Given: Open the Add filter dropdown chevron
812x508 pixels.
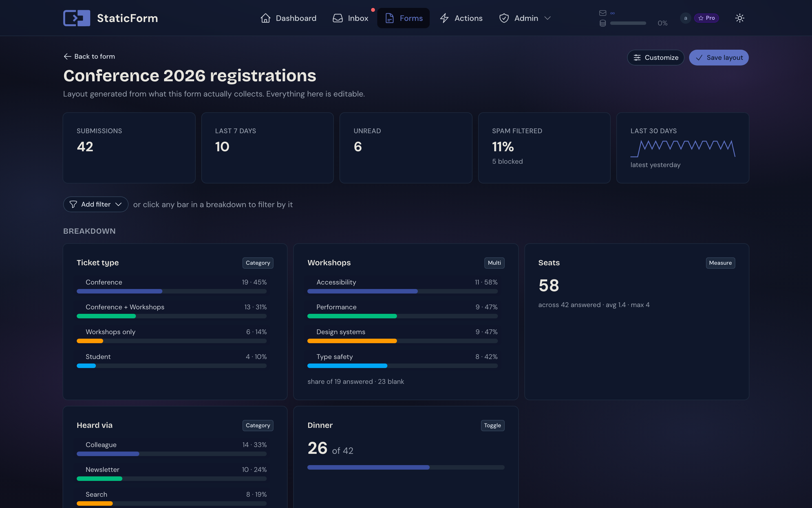Looking at the screenshot, I should tap(118, 204).
